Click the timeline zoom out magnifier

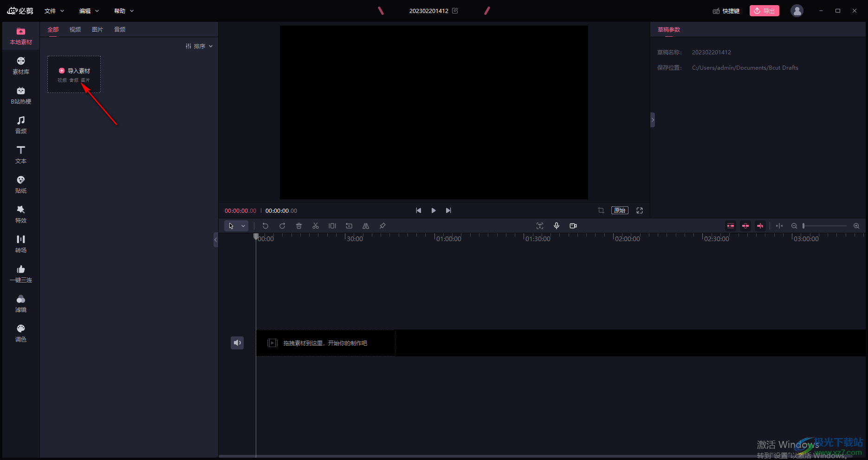click(x=794, y=226)
